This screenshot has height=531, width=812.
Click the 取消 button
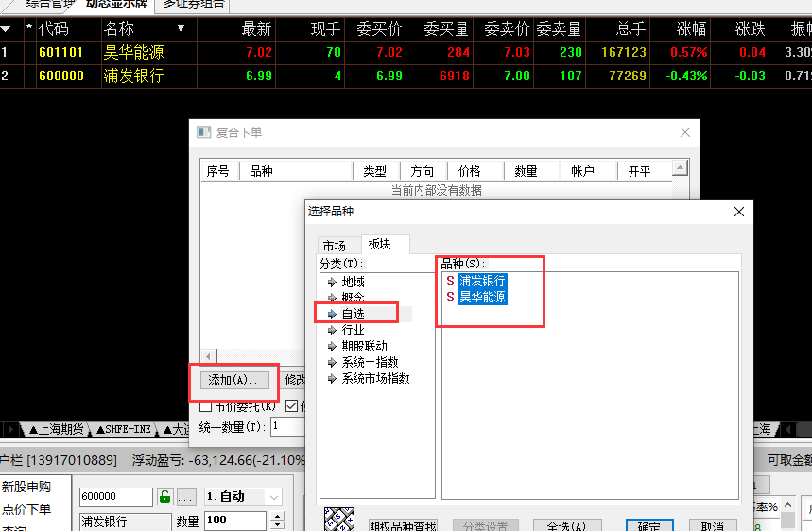point(713,525)
